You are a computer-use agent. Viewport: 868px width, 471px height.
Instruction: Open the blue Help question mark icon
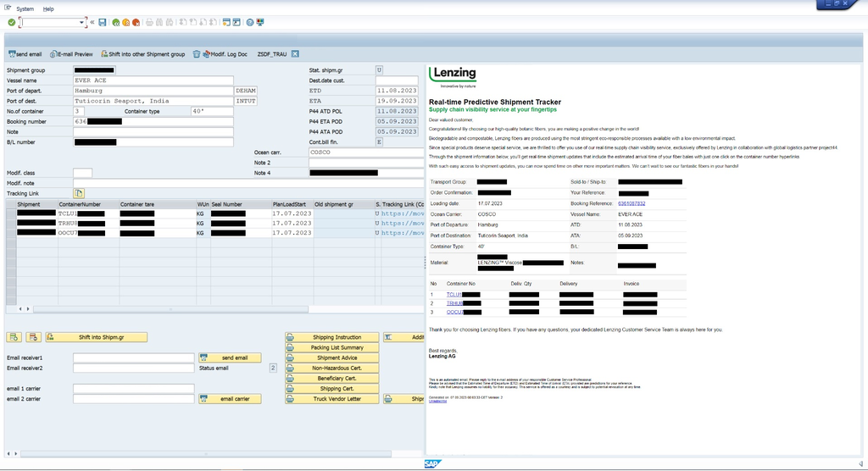coord(250,22)
